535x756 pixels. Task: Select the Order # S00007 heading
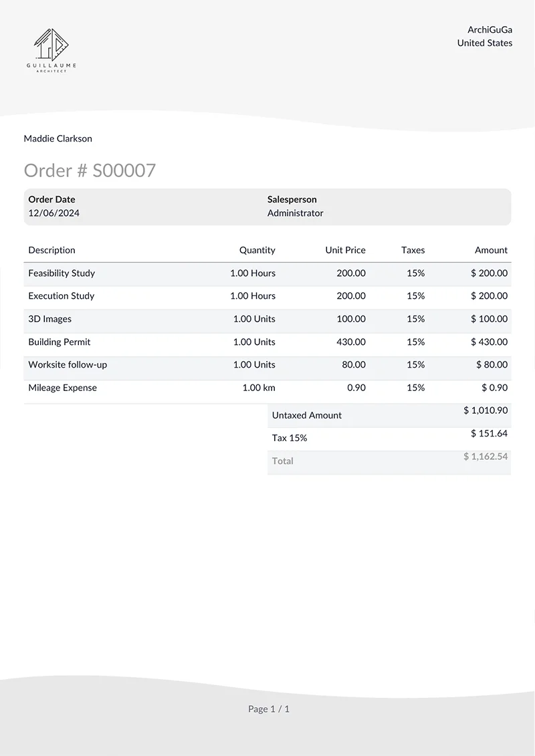(x=90, y=170)
